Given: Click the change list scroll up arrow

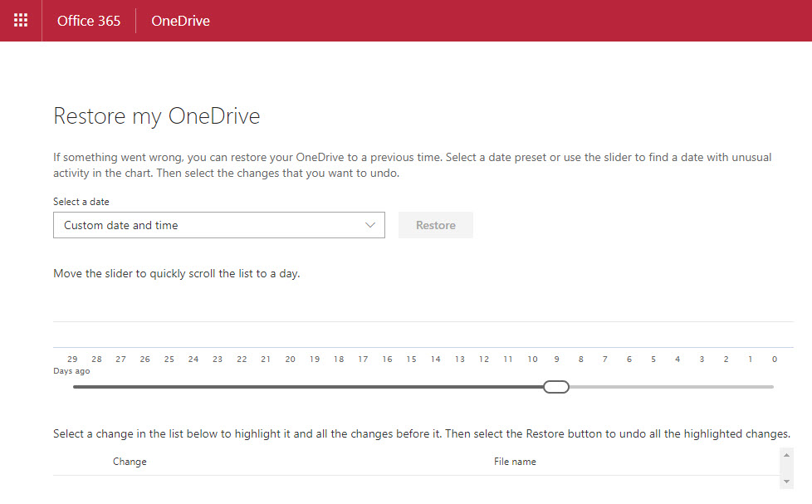Looking at the screenshot, I should [x=786, y=455].
